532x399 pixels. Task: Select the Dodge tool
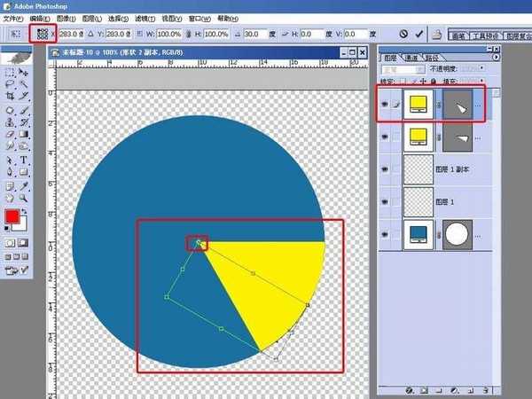(x=23, y=146)
